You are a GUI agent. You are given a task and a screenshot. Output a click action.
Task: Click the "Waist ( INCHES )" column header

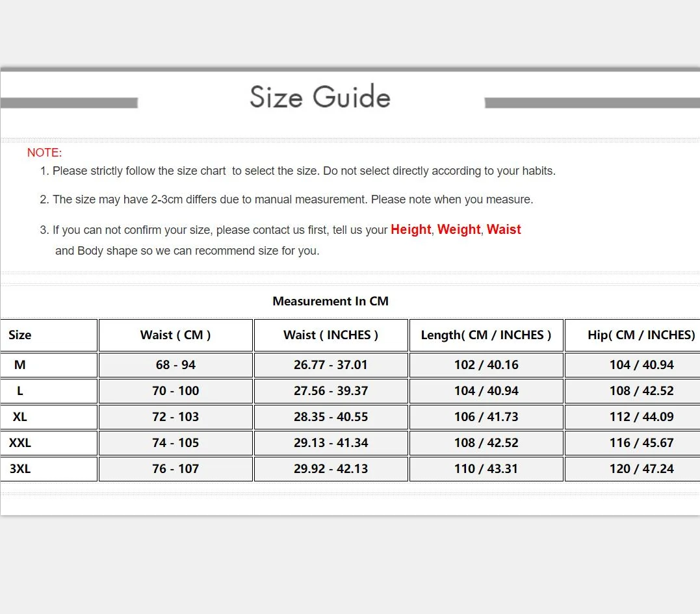click(x=331, y=335)
